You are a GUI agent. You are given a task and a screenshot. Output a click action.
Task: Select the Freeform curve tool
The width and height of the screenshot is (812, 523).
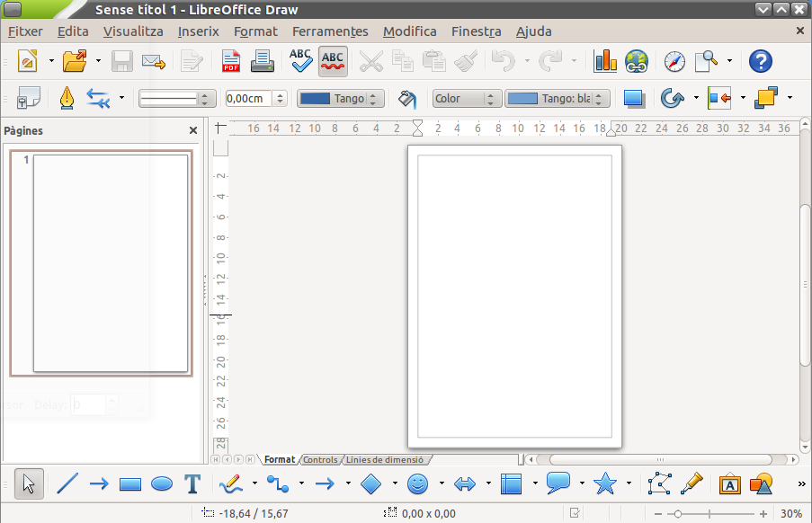click(x=230, y=484)
